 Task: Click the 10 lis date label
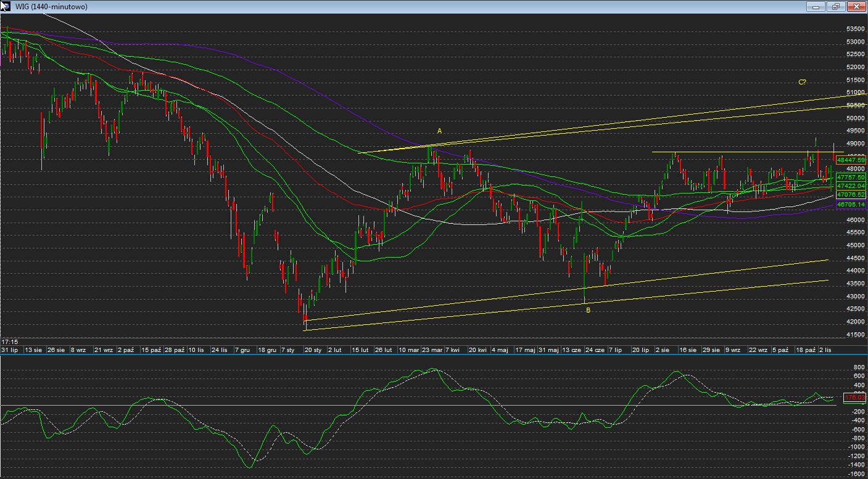pyautogui.click(x=197, y=350)
